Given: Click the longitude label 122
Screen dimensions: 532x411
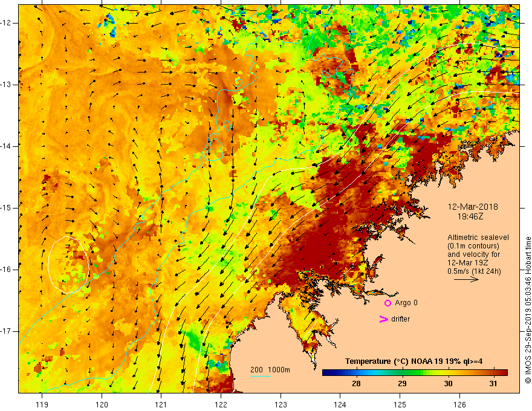Looking at the screenshot, I should [221, 404].
